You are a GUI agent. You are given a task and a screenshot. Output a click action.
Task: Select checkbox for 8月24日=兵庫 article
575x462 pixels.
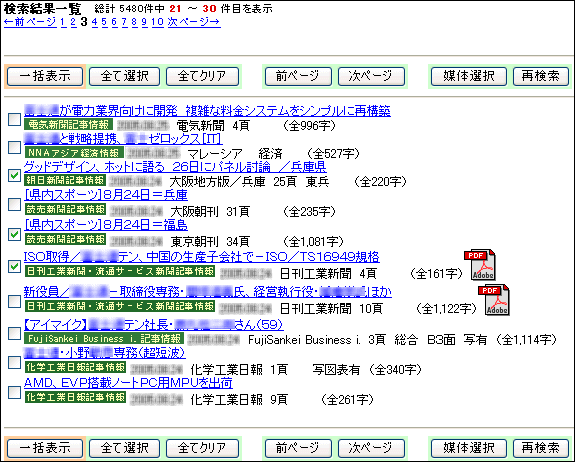(14, 204)
